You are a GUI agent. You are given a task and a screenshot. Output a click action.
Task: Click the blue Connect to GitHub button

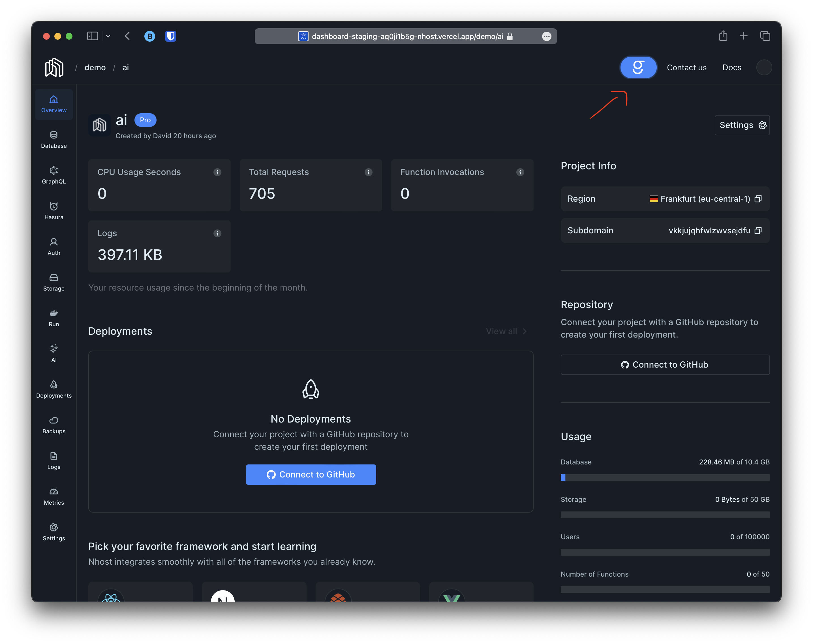(x=311, y=474)
